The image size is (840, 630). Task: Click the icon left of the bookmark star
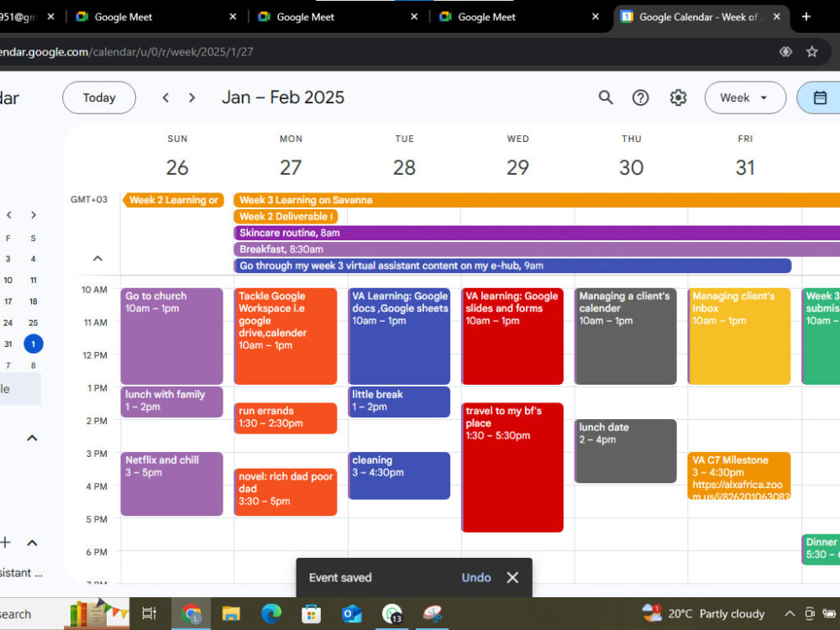click(785, 52)
